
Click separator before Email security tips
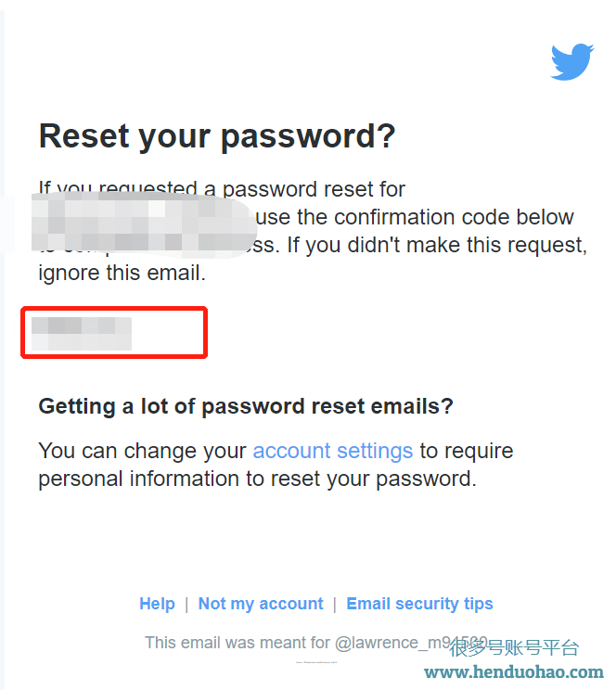(x=335, y=604)
